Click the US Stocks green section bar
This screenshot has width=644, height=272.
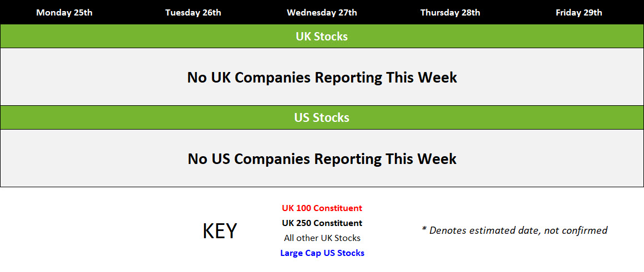322,118
